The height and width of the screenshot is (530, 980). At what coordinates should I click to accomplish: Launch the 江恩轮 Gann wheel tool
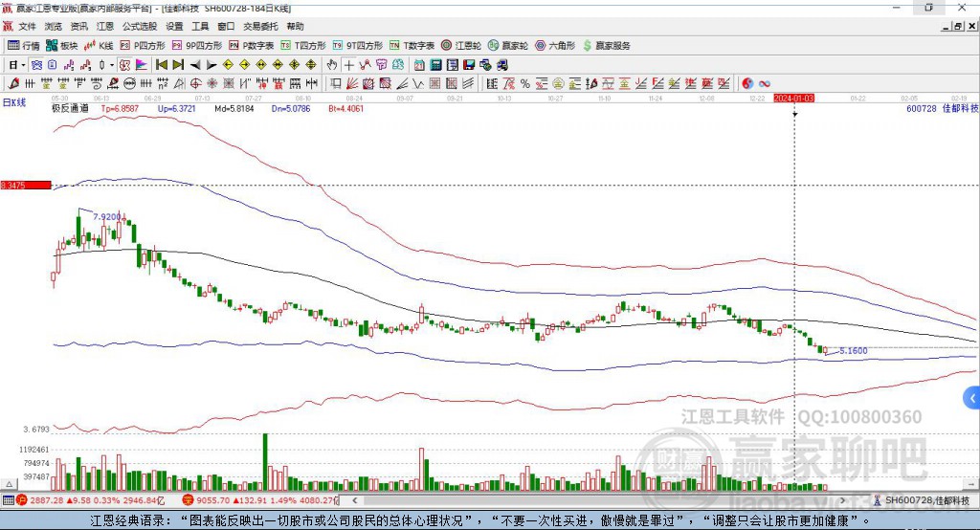(x=460, y=45)
